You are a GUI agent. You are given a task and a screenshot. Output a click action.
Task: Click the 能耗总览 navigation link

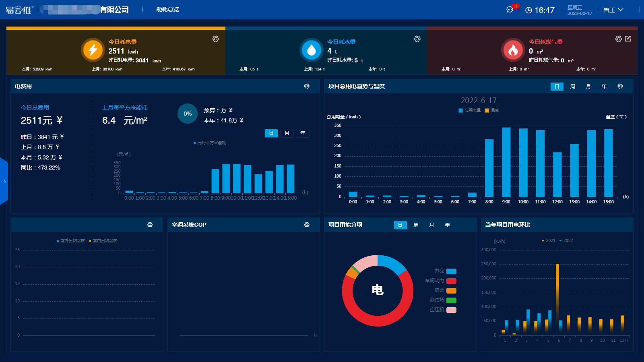pos(167,10)
